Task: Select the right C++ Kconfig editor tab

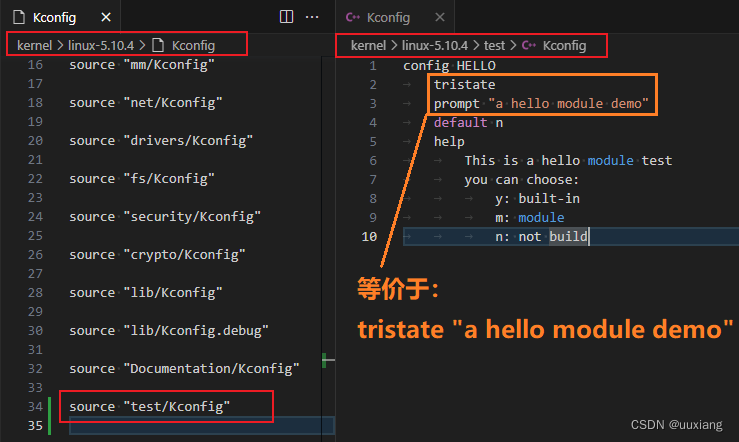Action: pos(395,17)
